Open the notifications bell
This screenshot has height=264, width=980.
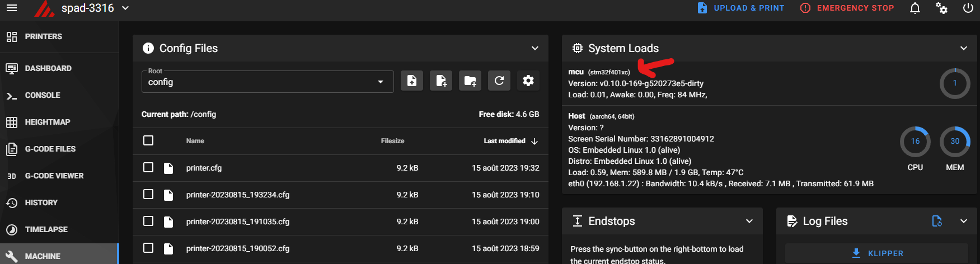point(915,8)
